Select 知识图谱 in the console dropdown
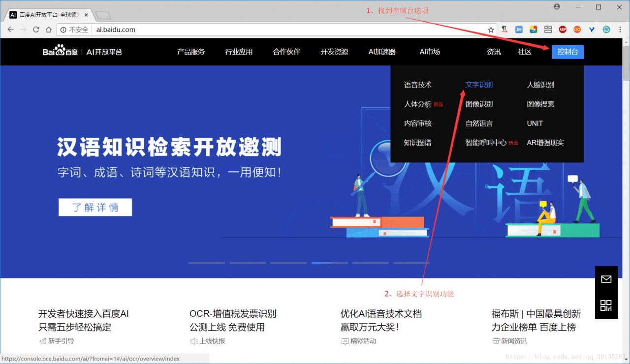 418,143
